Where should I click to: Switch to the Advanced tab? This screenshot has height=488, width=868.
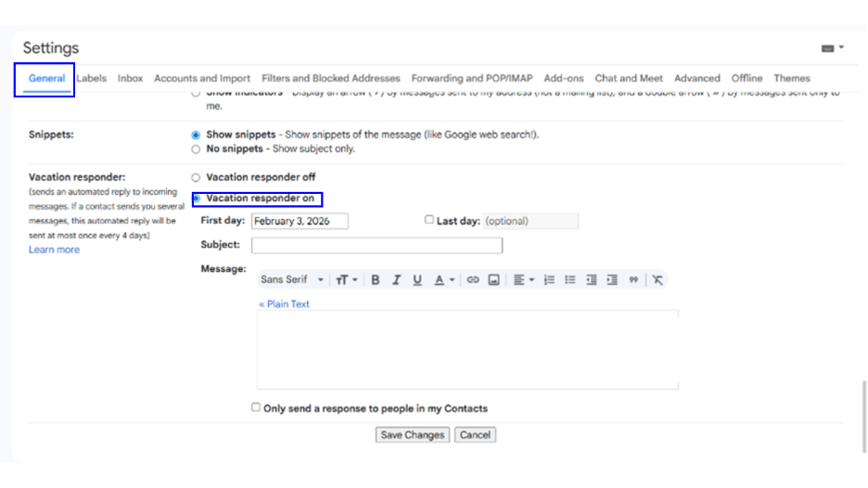[697, 78]
